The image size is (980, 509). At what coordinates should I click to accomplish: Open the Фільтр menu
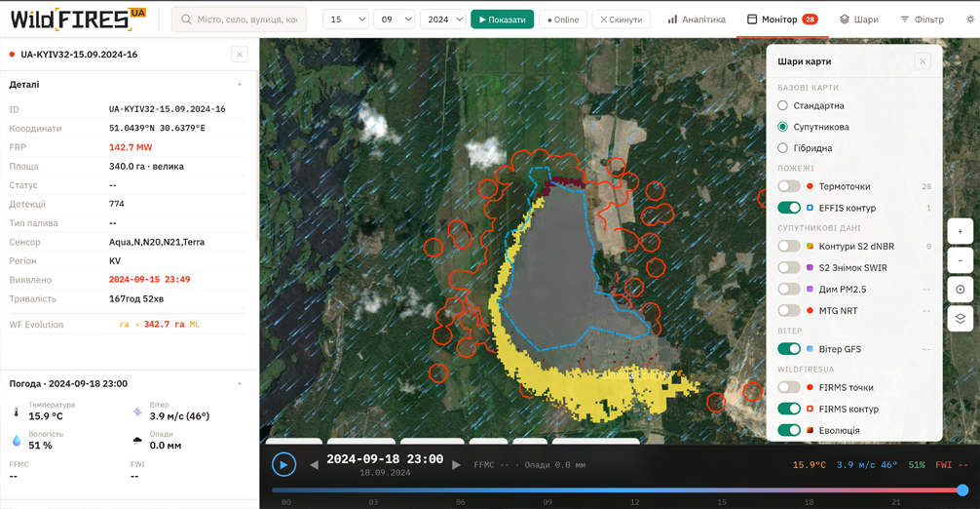922,20
